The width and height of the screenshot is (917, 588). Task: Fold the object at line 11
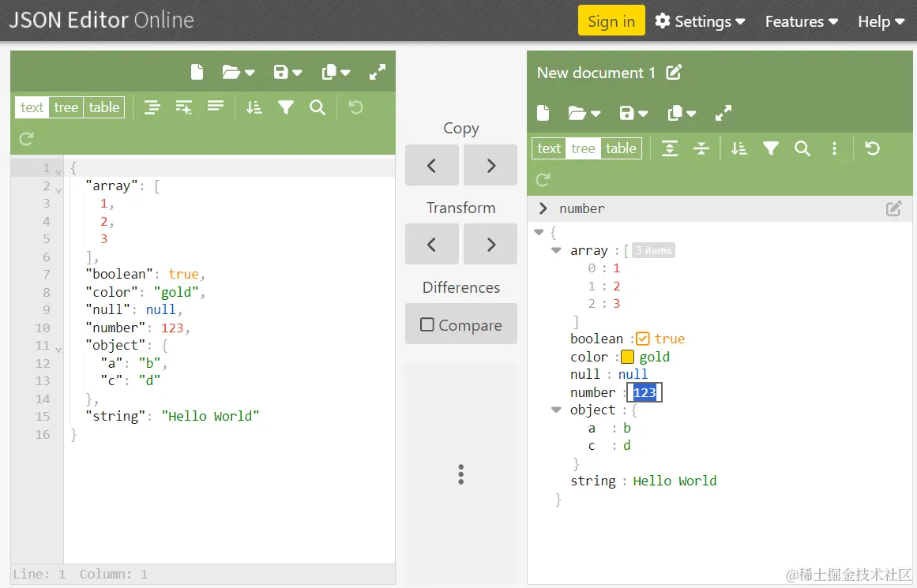click(58, 350)
